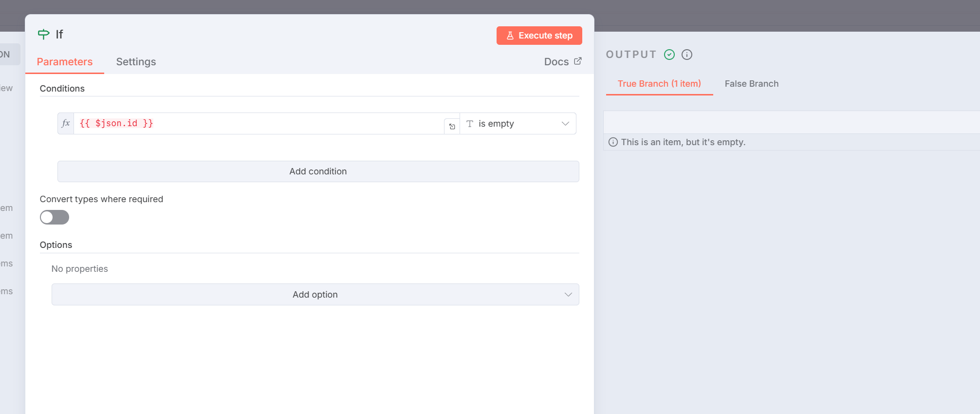Screen dimensions: 980x414
Task: Select the True Branch (1 item) tab
Action: (x=659, y=84)
